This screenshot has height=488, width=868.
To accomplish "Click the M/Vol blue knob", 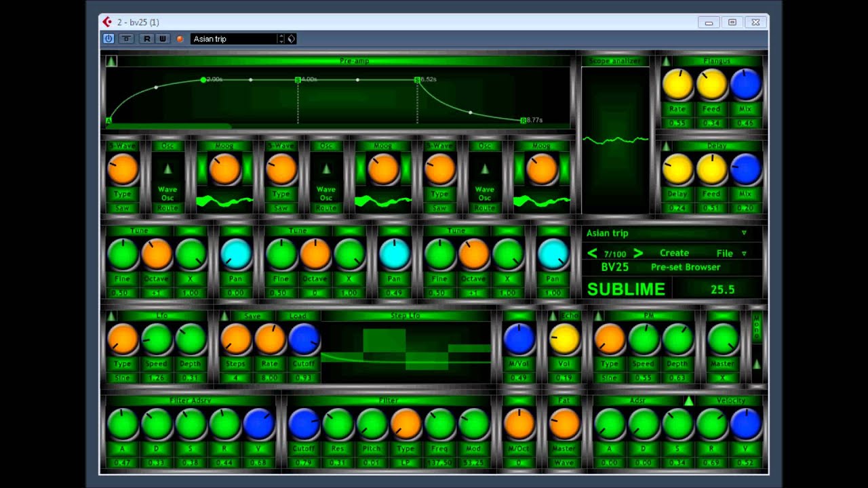I will tap(519, 339).
